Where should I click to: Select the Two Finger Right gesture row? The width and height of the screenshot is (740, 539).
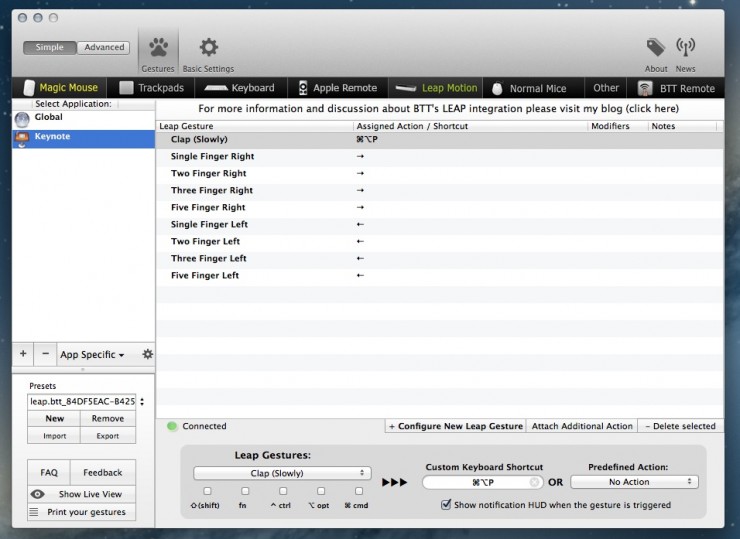click(x=439, y=173)
